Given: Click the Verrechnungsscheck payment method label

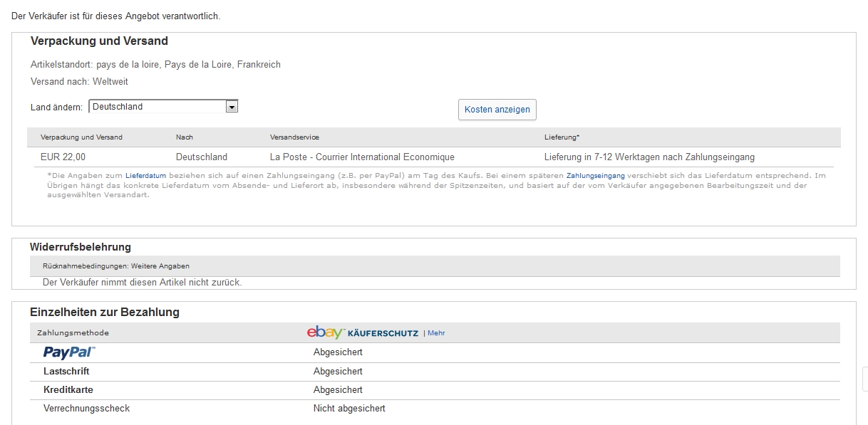Looking at the screenshot, I should [x=86, y=409].
